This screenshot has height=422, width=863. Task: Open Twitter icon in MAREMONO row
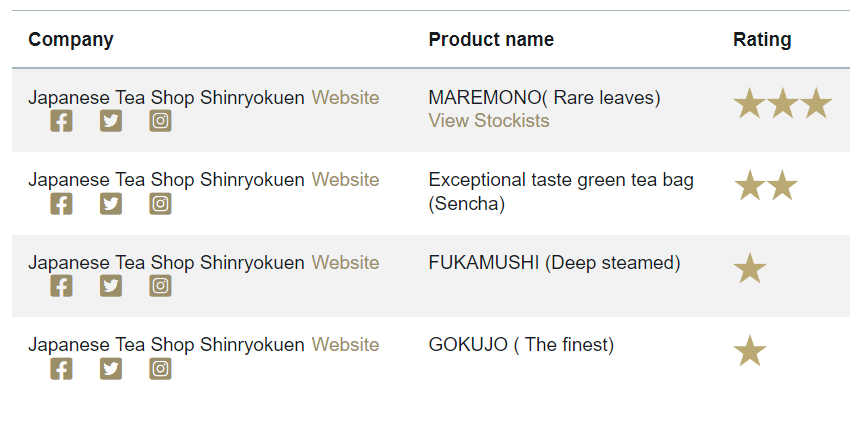pyautogui.click(x=111, y=121)
